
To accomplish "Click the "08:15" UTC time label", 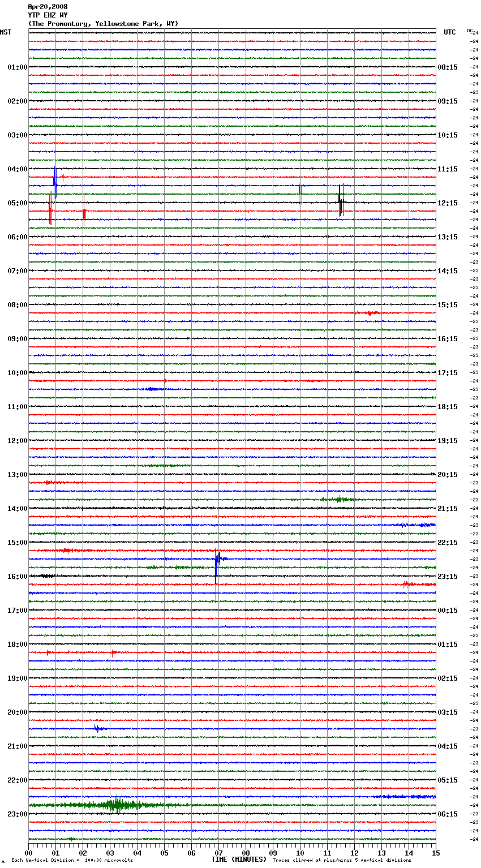I will [448, 67].
